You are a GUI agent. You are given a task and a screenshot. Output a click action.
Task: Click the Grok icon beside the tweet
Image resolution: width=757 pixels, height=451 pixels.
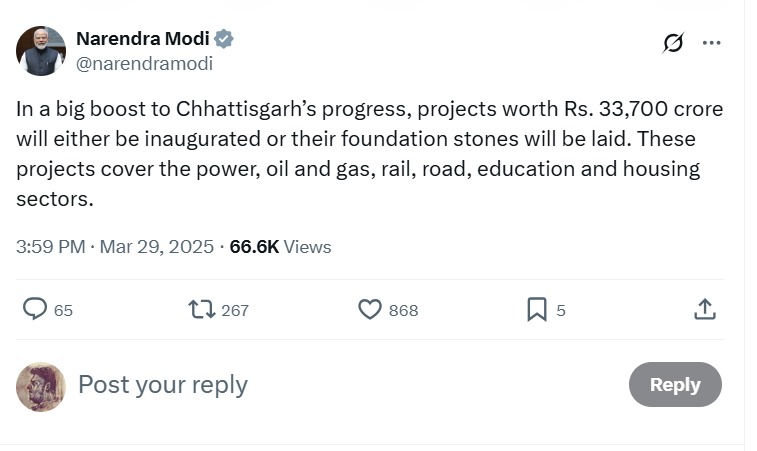point(673,43)
